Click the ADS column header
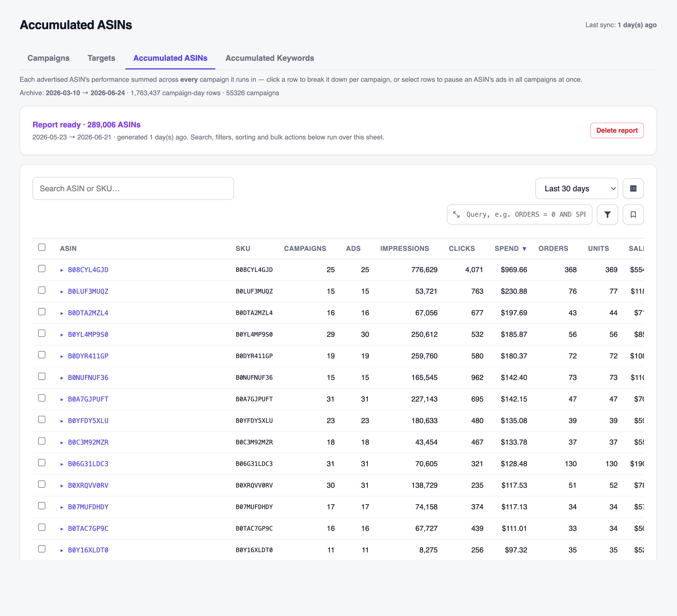 (353, 249)
